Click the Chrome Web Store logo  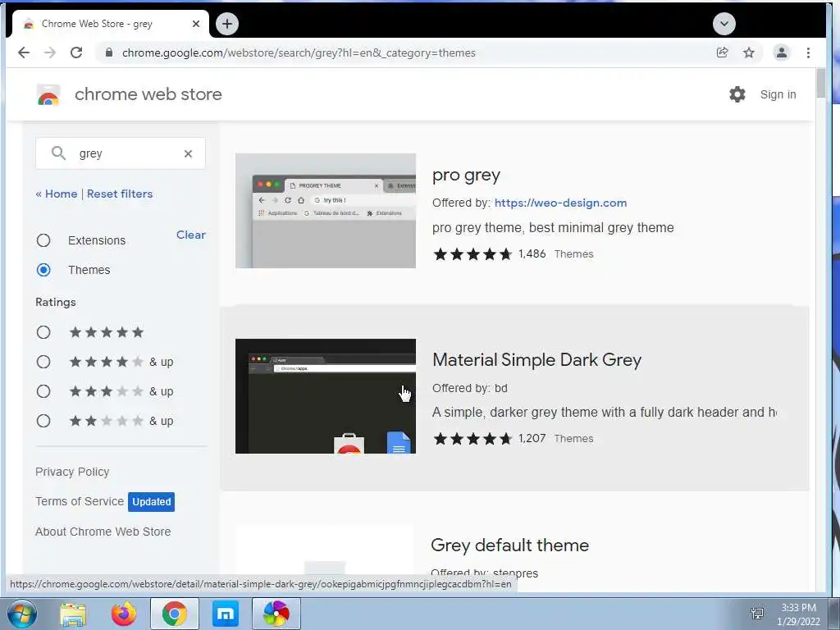tap(48, 95)
